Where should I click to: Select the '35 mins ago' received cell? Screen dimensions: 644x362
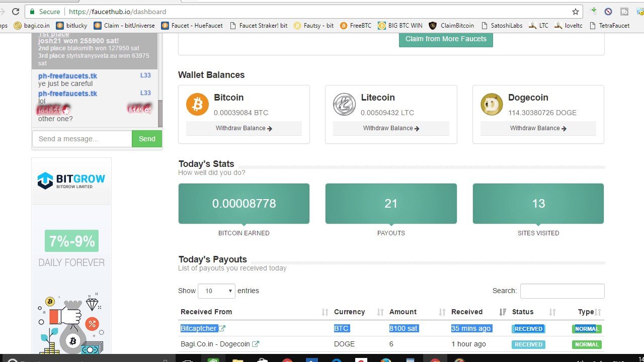point(471,328)
